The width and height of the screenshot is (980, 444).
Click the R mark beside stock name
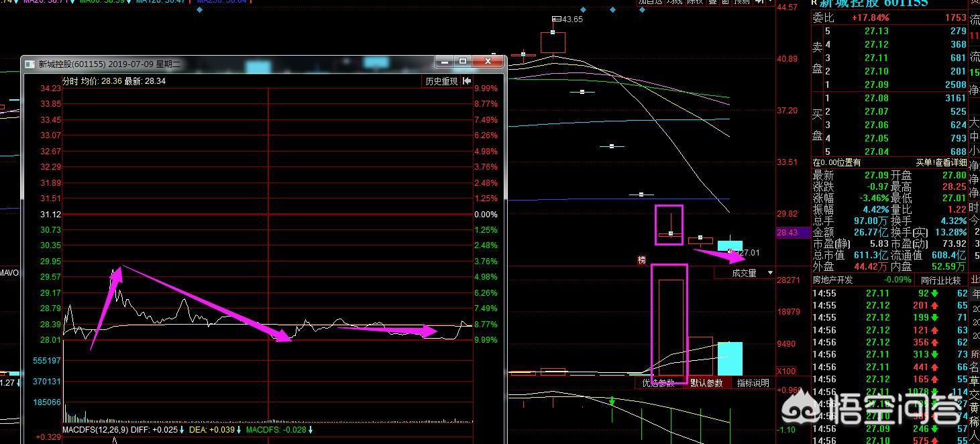click(x=814, y=2)
